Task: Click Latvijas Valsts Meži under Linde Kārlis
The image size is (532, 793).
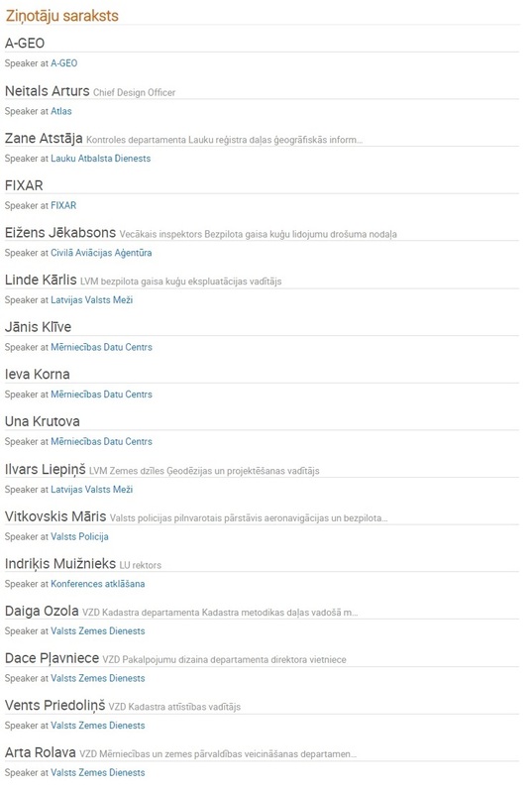Action: pos(91,300)
